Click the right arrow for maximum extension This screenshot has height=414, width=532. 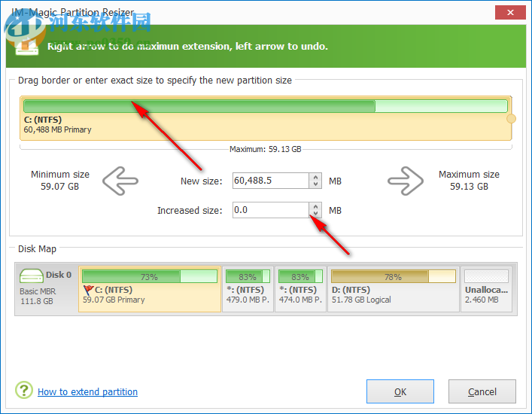[x=406, y=181]
